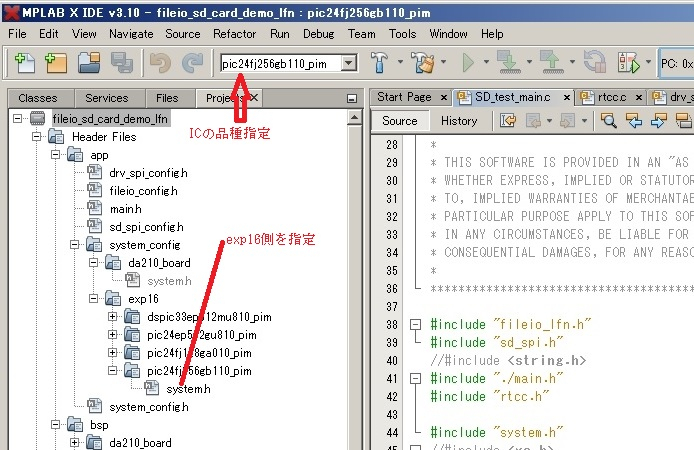This screenshot has height=450, width=694.
Task: Click the Projects panel scroll up arrow
Action: (x=355, y=118)
